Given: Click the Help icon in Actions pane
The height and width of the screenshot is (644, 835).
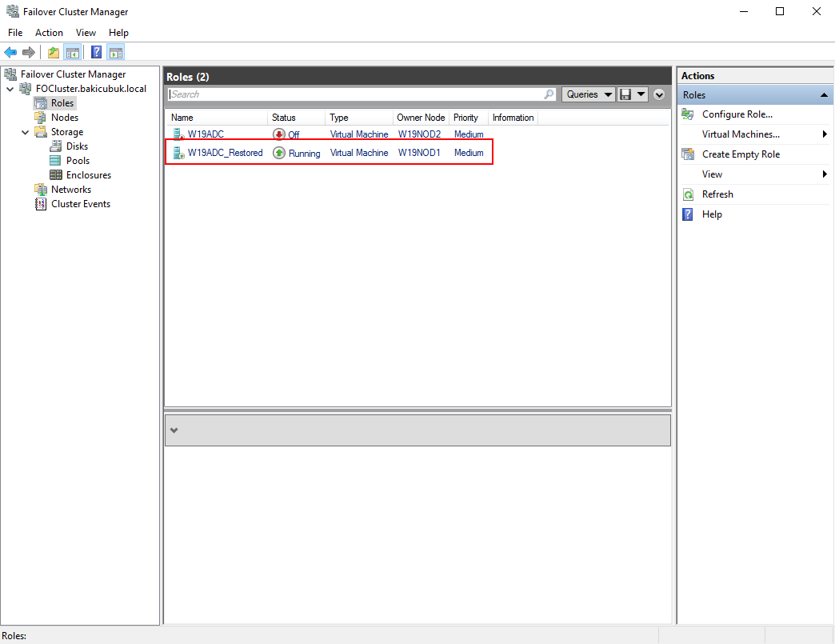Looking at the screenshot, I should (688, 214).
